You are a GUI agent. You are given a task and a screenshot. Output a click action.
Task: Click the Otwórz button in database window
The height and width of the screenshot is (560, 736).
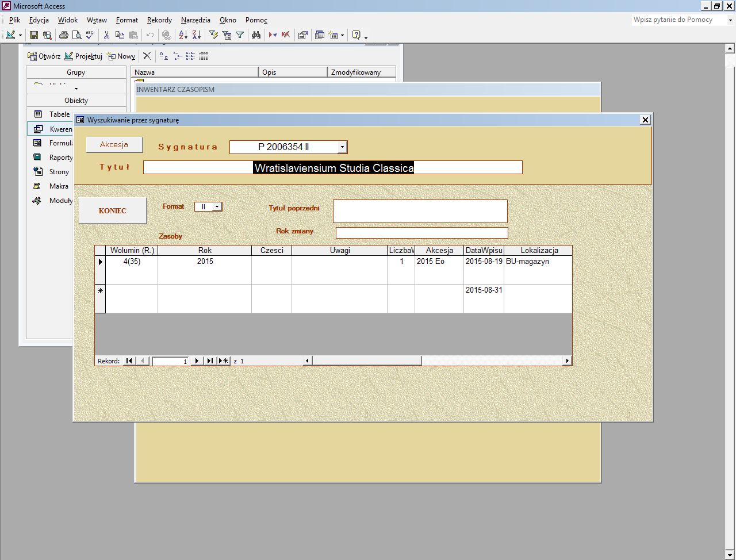pyautogui.click(x=44, y=56)
